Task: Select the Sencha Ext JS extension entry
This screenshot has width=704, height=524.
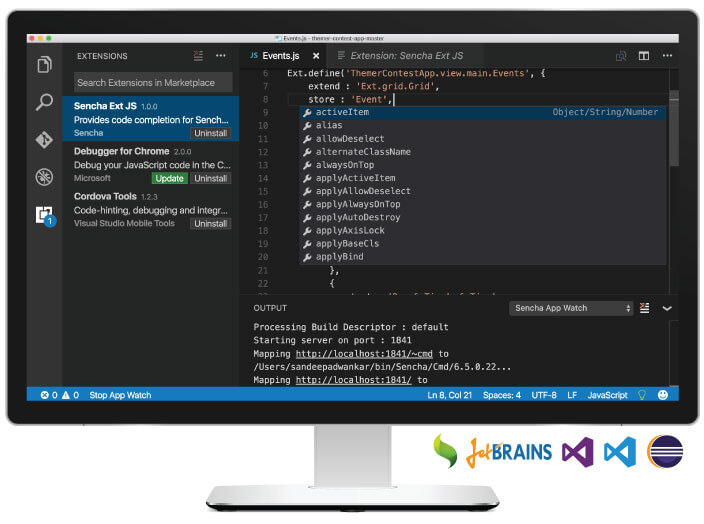Action: click(x=150, y=119)
